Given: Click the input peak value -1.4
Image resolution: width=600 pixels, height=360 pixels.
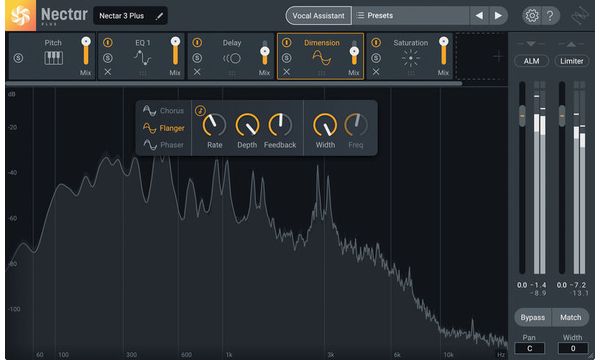Looking at the screenshot, I should click(x=538, y=285).
